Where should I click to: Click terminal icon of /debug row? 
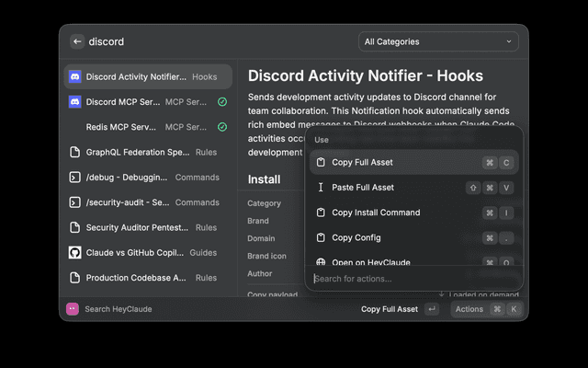click(75, 178)
